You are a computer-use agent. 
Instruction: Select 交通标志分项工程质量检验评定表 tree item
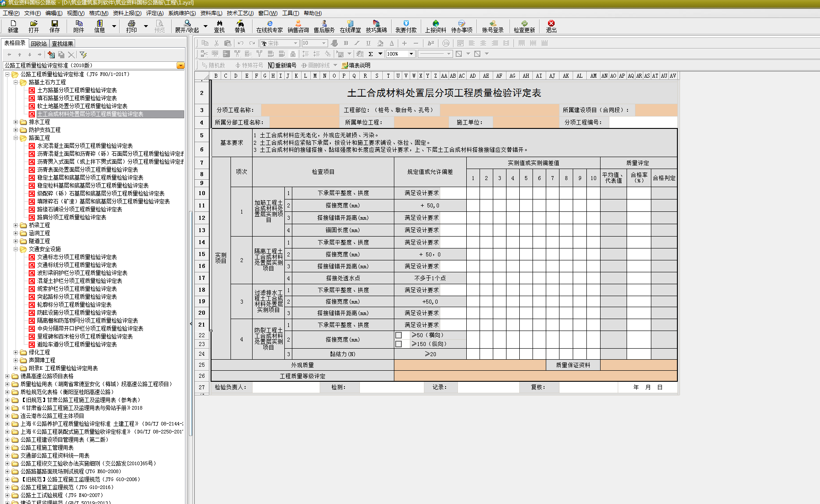(77, 257)
